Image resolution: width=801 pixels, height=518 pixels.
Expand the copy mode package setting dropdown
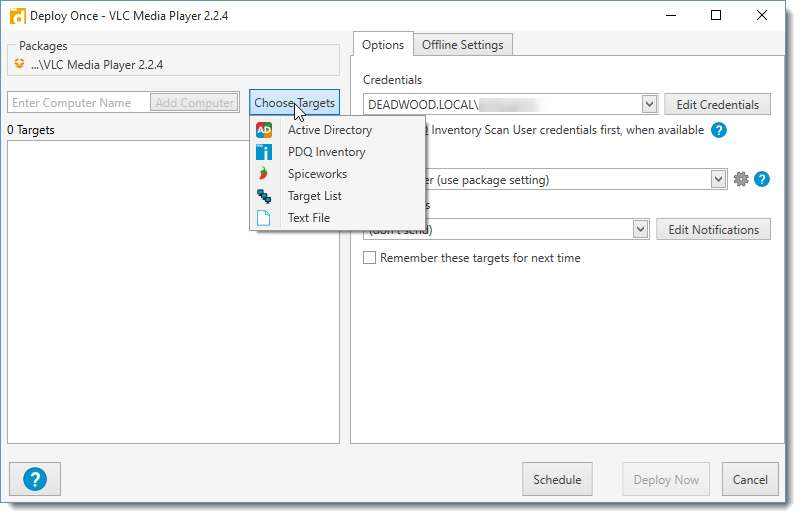tap(718, 179)
